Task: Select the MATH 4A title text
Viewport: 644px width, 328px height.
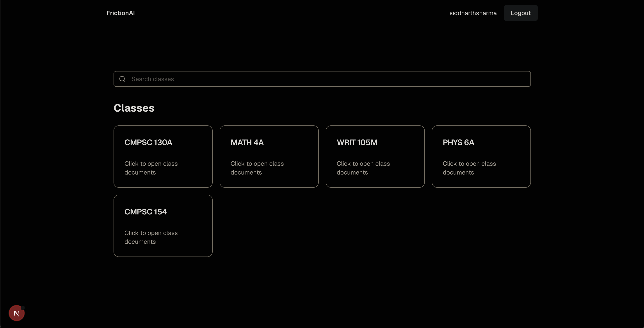Action: (247, 143)
